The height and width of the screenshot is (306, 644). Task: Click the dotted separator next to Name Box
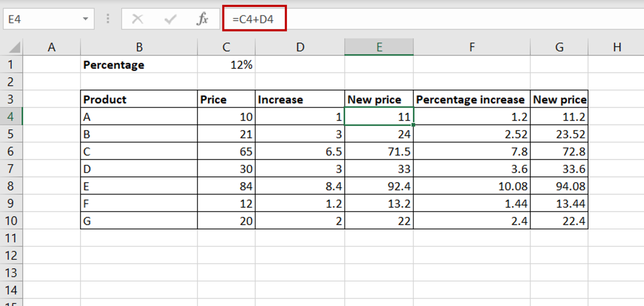(x=108, y=19)
